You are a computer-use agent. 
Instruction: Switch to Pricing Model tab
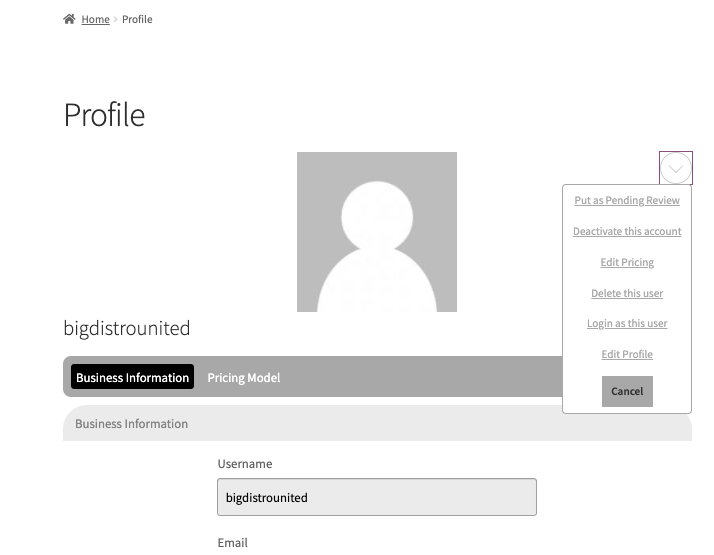(x=244, y=377)
